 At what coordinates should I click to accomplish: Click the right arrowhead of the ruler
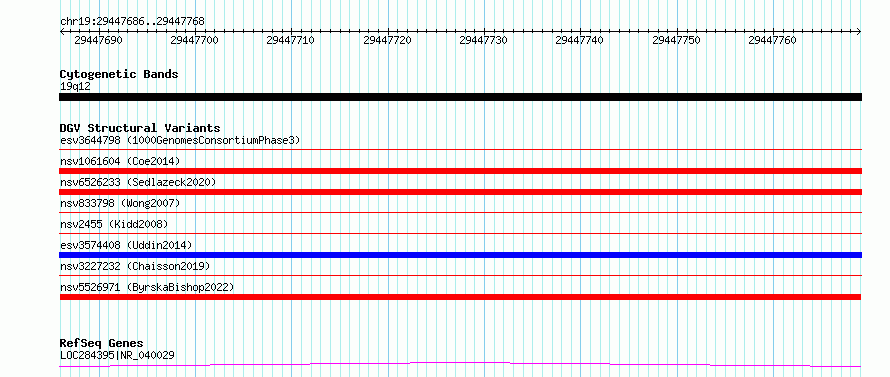(859, 31)
